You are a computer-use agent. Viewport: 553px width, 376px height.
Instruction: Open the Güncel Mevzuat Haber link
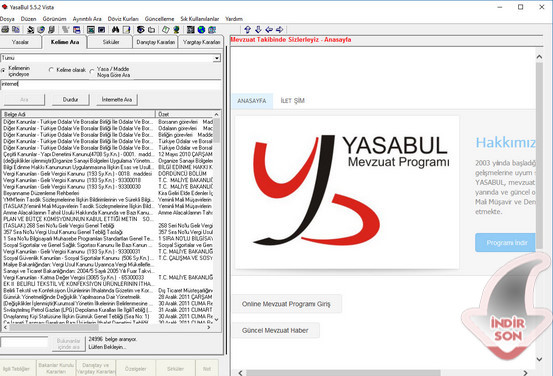coord(275,330)
